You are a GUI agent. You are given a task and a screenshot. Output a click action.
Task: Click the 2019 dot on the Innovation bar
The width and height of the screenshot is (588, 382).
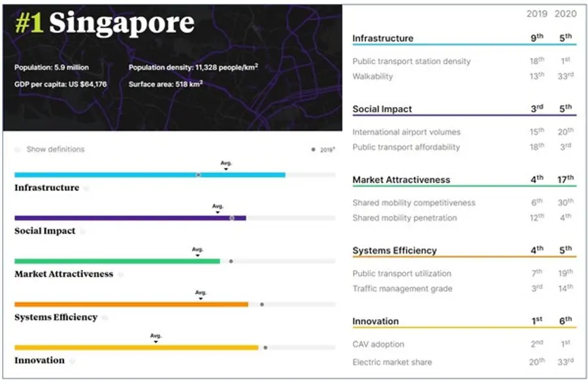(x=265, y=347)
